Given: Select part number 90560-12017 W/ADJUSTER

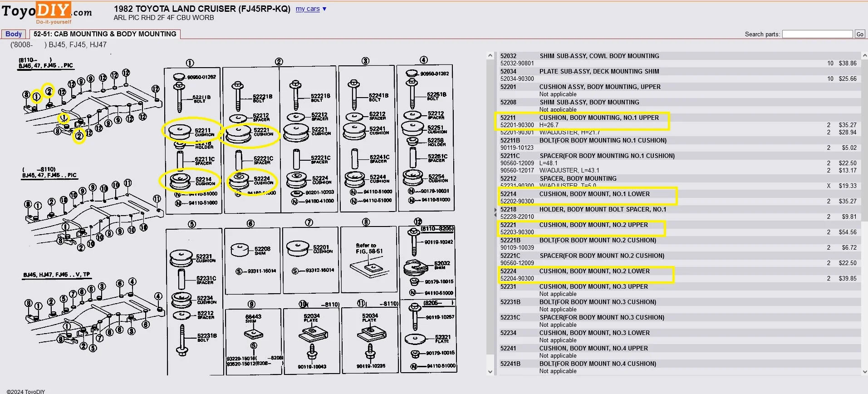Looking at the screenshot, I should pyautogui.click(x=517, y=171).
